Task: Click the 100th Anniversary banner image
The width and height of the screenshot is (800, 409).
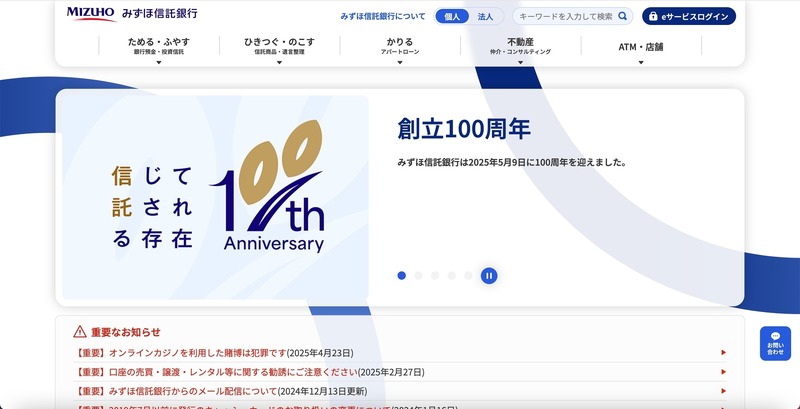Action: click(216, 197)
